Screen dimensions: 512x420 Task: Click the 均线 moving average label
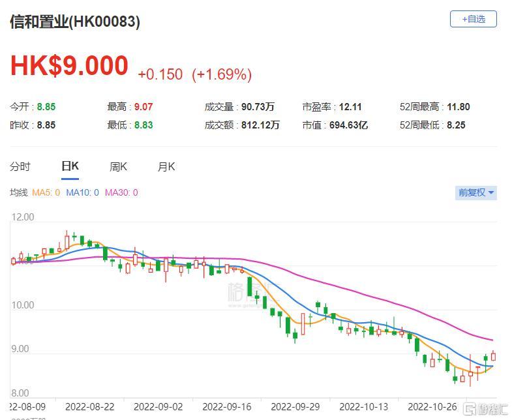tap(18, 192)
